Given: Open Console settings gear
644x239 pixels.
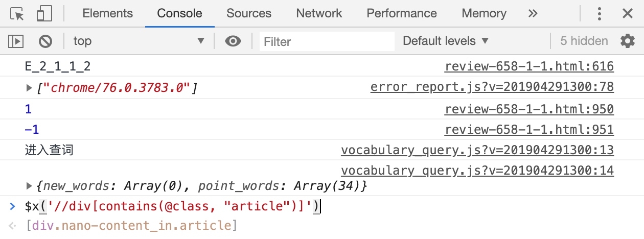Looking at the screenshot, I should pyautogui.click(x=627, y=41).
